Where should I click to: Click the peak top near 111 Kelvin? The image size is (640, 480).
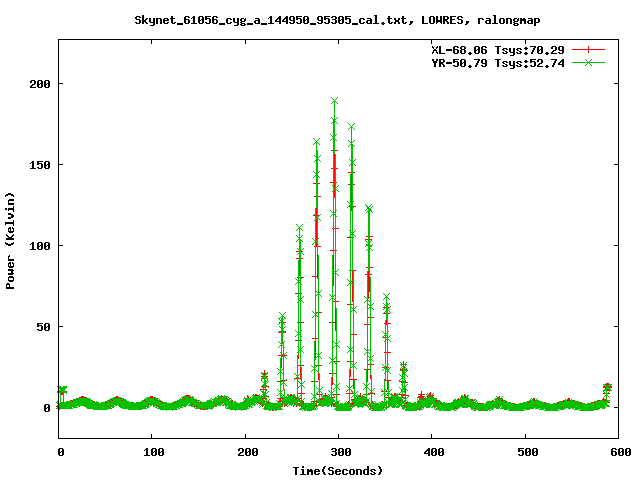tap(299, 228)
